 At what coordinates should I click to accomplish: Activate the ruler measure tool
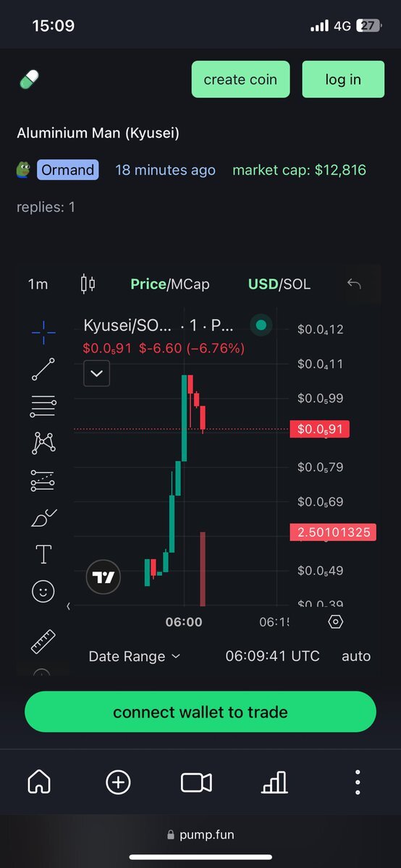(x=43, y=641)
